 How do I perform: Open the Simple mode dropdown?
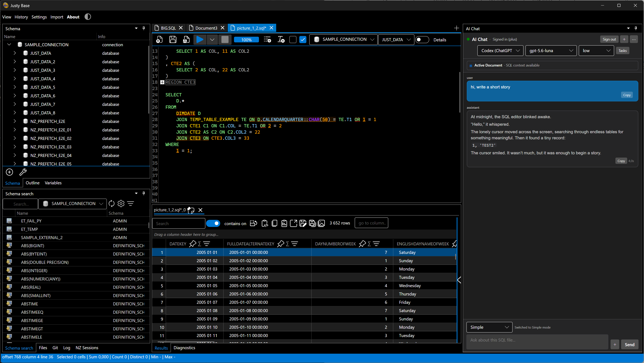489,327
